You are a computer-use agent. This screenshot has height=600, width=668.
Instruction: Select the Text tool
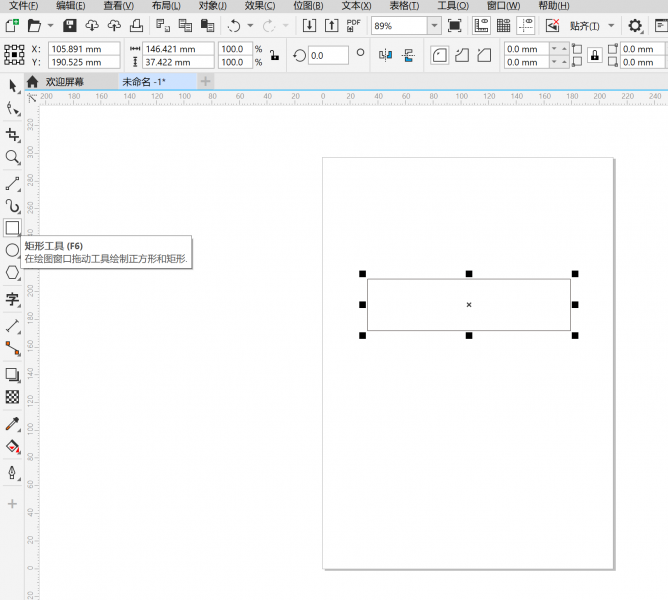click(x=13, y=299)
